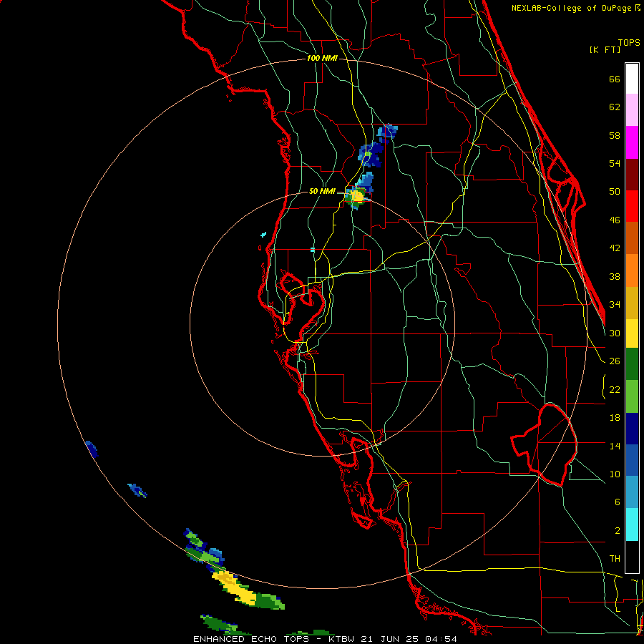Pick the bright orange swatch beside 38
Screen dimensions: 644x644
pos(632,270)
